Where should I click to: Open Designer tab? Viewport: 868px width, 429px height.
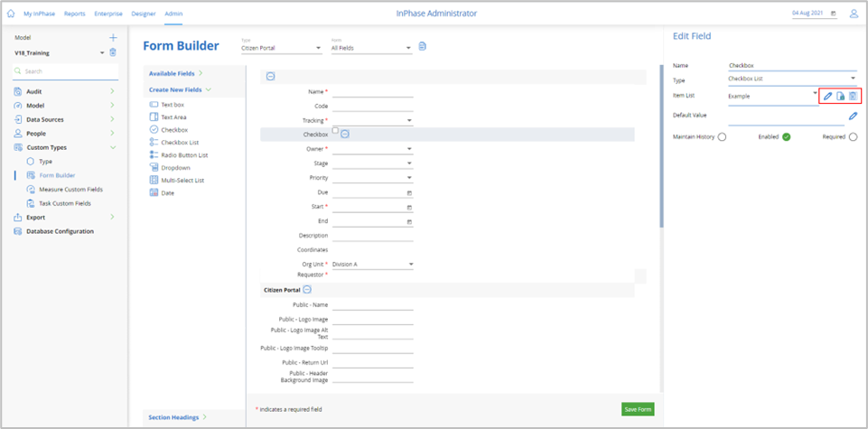click(144, 14)
